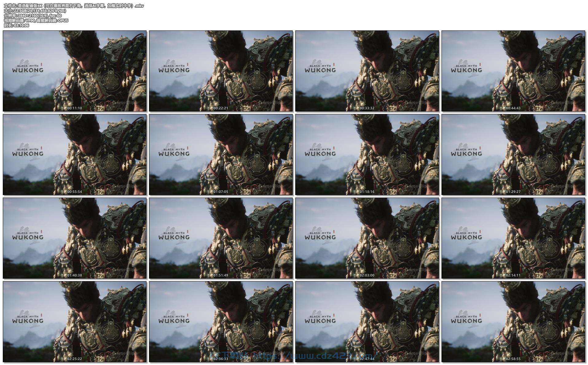Choose the frame labeled 02:36:33

pos(221,322)
